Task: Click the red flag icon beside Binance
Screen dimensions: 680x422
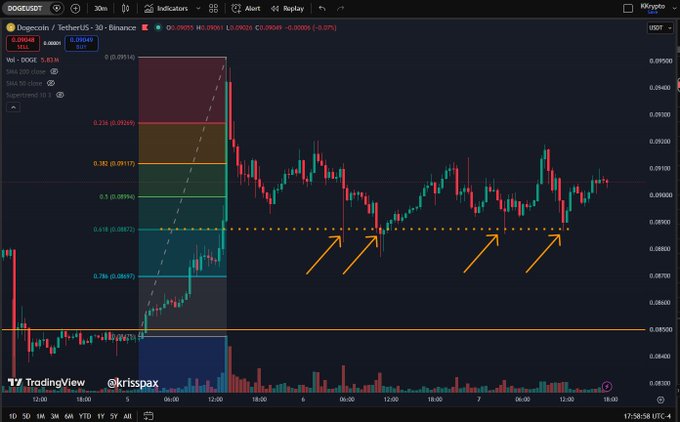Action: pos(145,27)
